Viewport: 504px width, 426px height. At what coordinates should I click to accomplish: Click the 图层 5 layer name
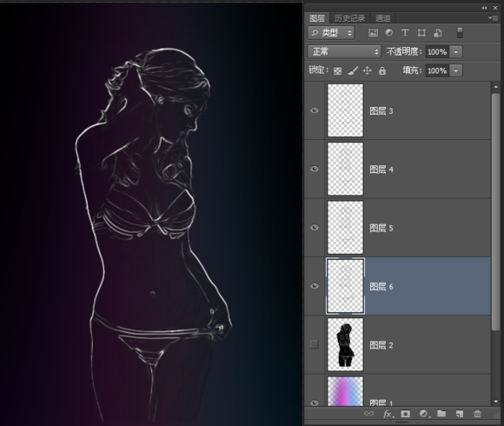(381, 229)
